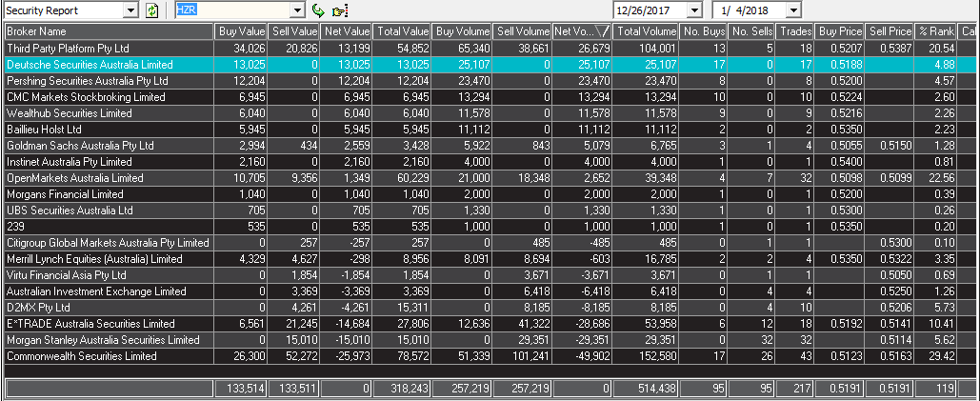The width and height of the screenshot is (980, 401).
Task: Sort by Buy Value column header
Action: pyautogui.click(x=241, y=31)
